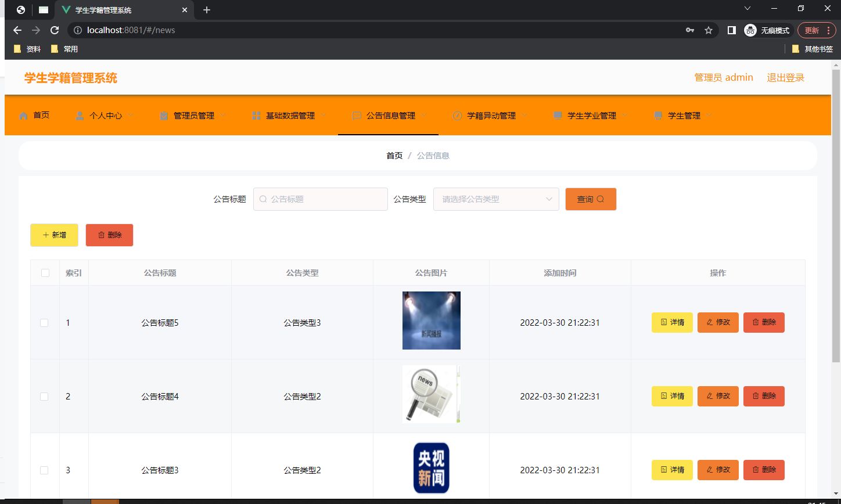Open the 首页 menu item
Viewport: 841px width, 504px height.
coord(34,116)
